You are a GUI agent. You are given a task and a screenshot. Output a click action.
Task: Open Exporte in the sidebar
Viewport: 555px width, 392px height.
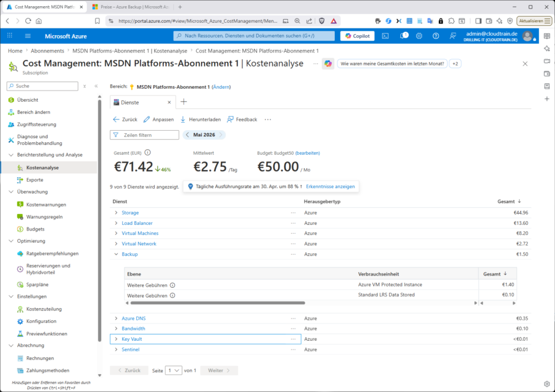point(35,180)
